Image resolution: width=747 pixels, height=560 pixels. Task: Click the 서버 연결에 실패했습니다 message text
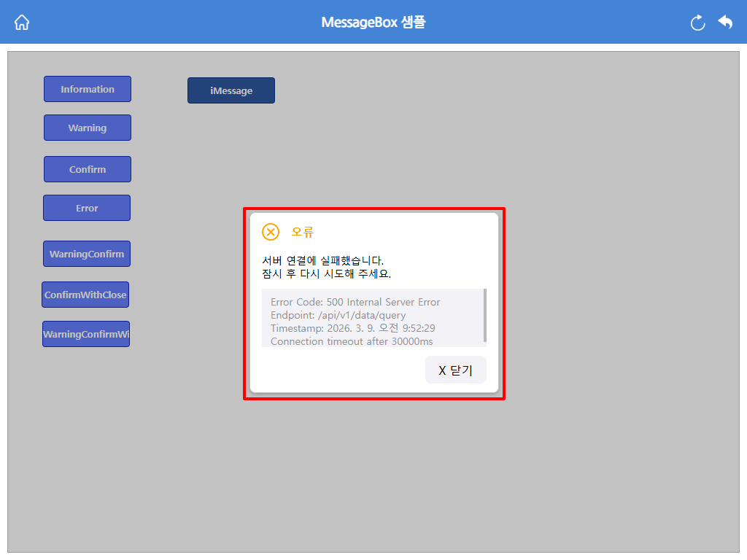pos(323,260)
